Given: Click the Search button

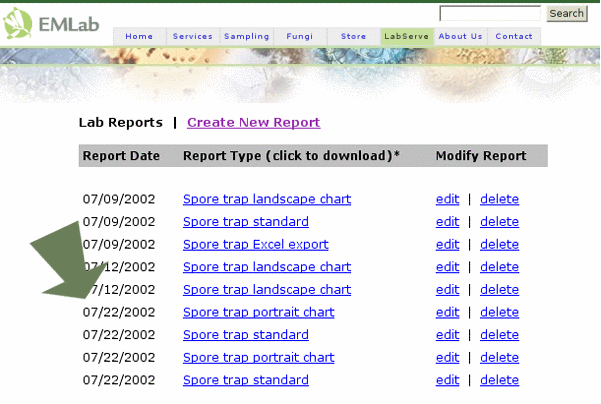Looking at the screenshot, I should [x=567, y=13].
